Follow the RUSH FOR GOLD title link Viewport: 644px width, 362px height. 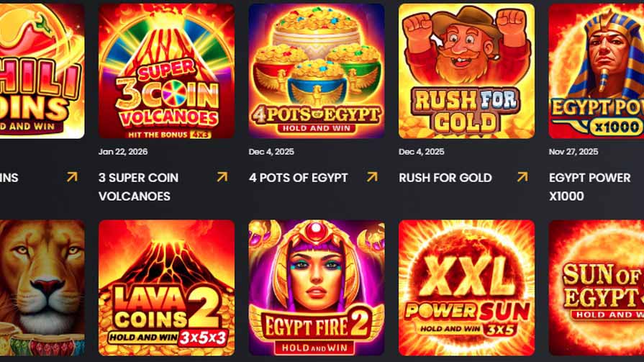[445, 178]
